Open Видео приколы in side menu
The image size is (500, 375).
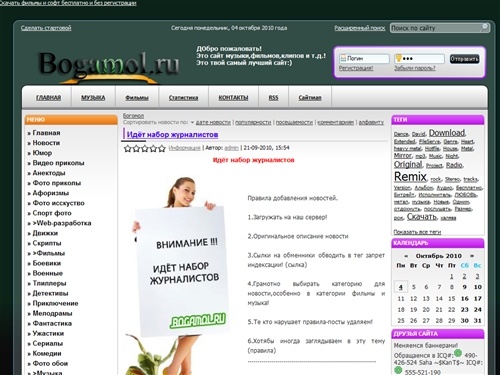[x=58, y=163]
